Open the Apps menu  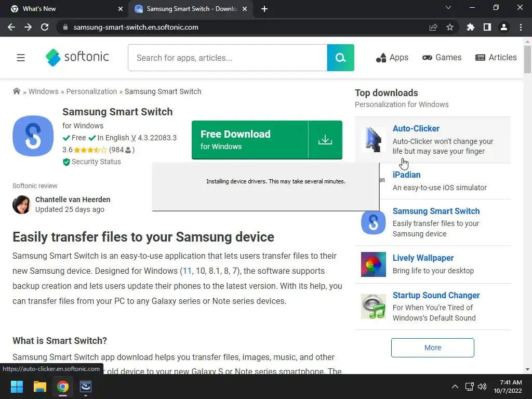(x=392, y=58)
